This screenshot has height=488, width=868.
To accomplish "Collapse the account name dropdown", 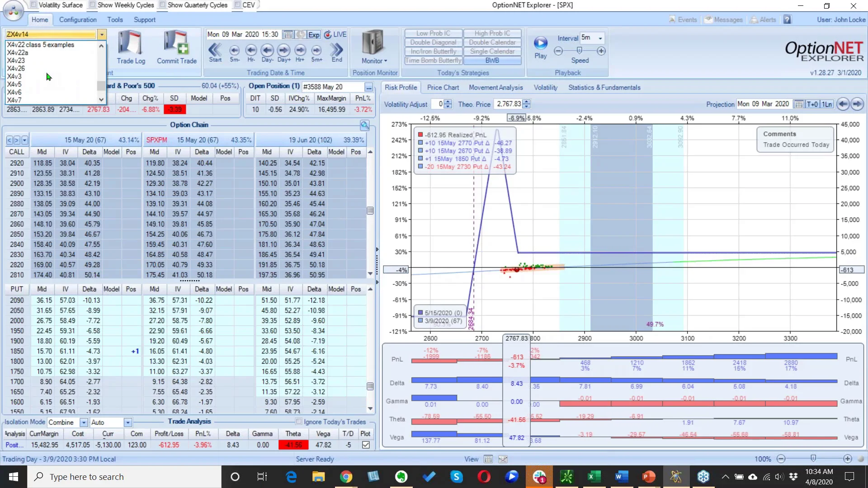I will click(102, 34).
